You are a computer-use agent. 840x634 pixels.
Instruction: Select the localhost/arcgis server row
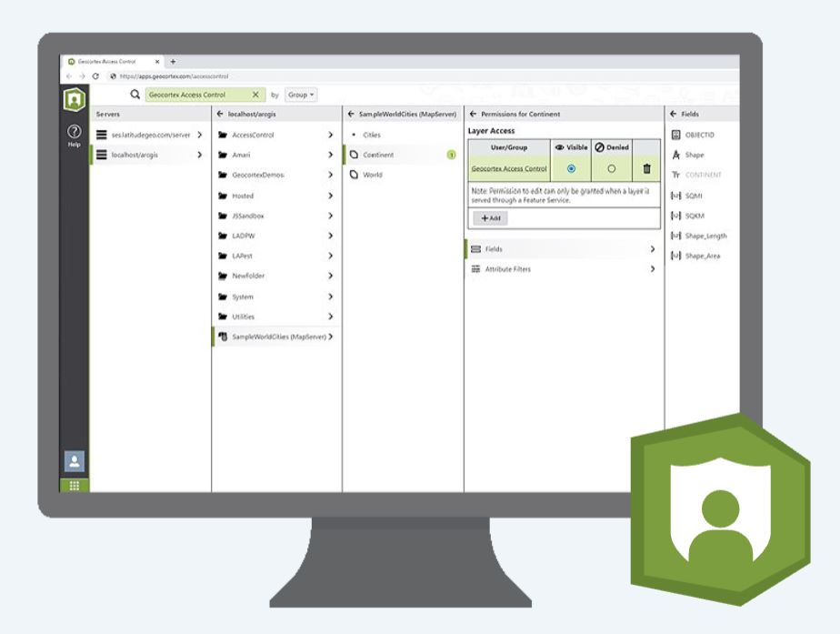[149, 155]
